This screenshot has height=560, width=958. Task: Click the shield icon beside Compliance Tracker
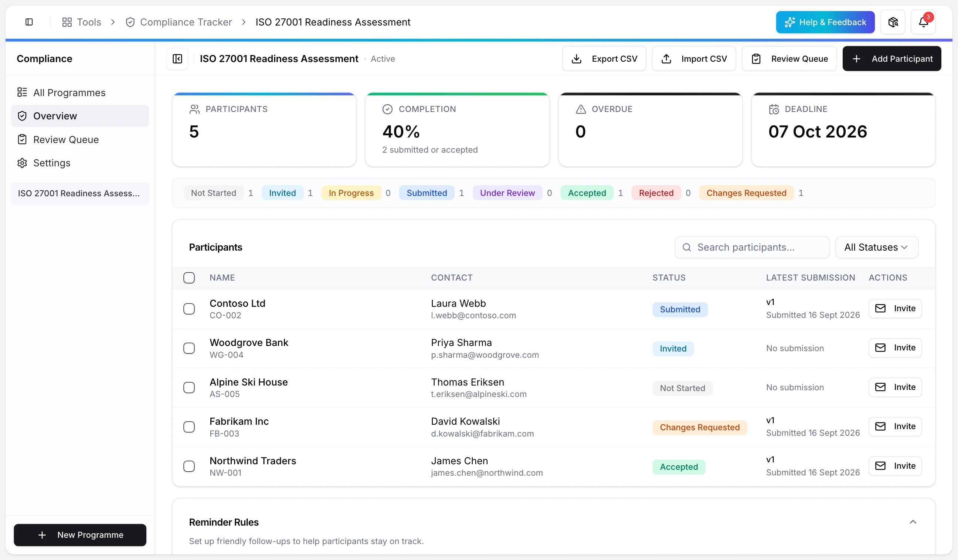(x=130, y=22)
